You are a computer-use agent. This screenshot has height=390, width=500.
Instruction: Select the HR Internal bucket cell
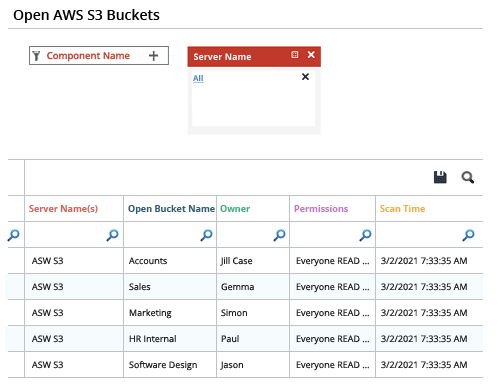[x=170, y=339]
